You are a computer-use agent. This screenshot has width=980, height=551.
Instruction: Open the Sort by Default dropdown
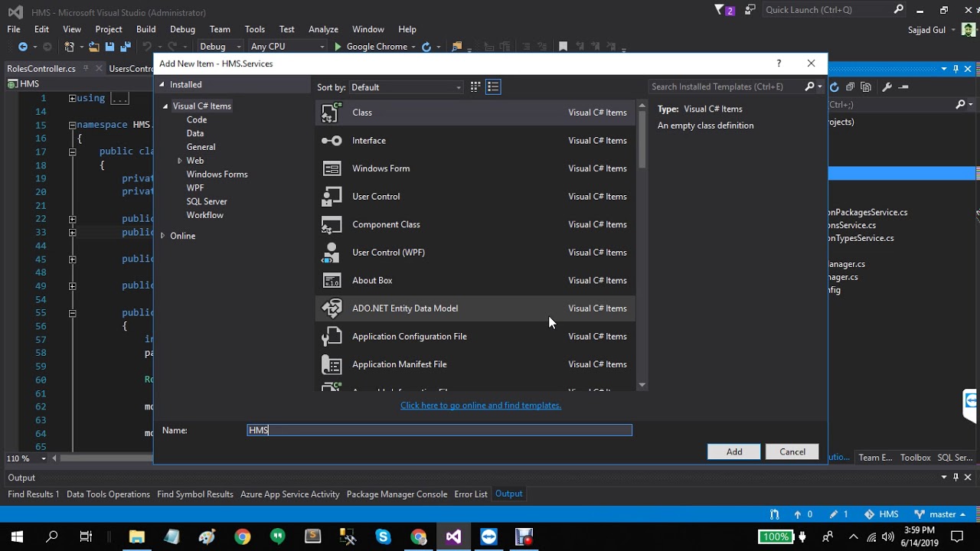pyautogui.click(x=407, y=87)
